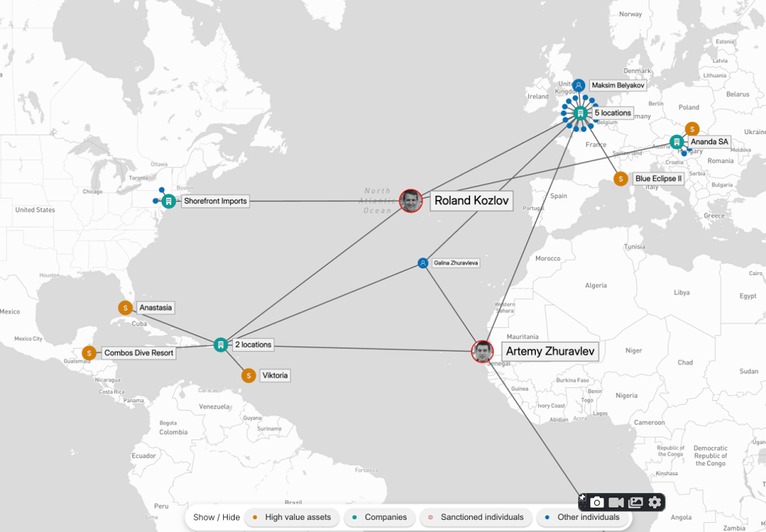Click the Viktoria label

(x=275, y=376)
